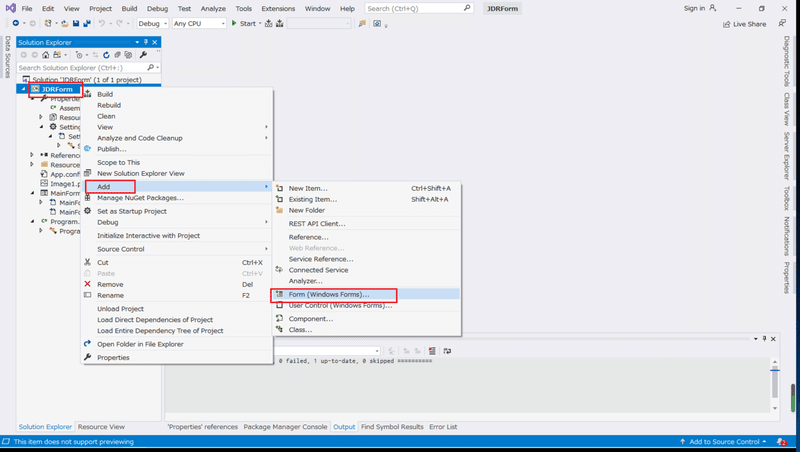
Task: Click Find in Files toolbar icon
Action: coord(362,23)
